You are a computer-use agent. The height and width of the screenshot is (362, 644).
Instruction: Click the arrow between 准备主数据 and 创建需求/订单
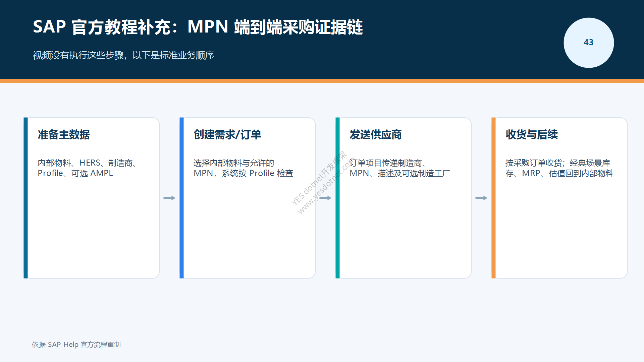tap(169, 198)
